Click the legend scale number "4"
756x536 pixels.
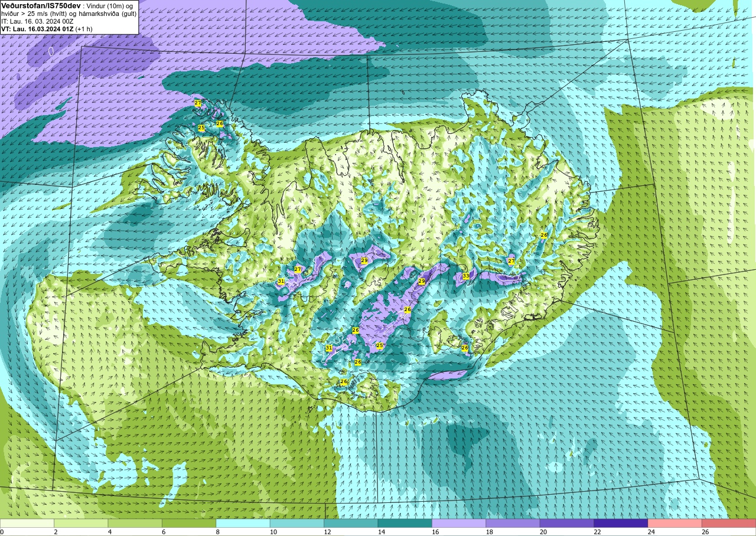click(110, 532)
